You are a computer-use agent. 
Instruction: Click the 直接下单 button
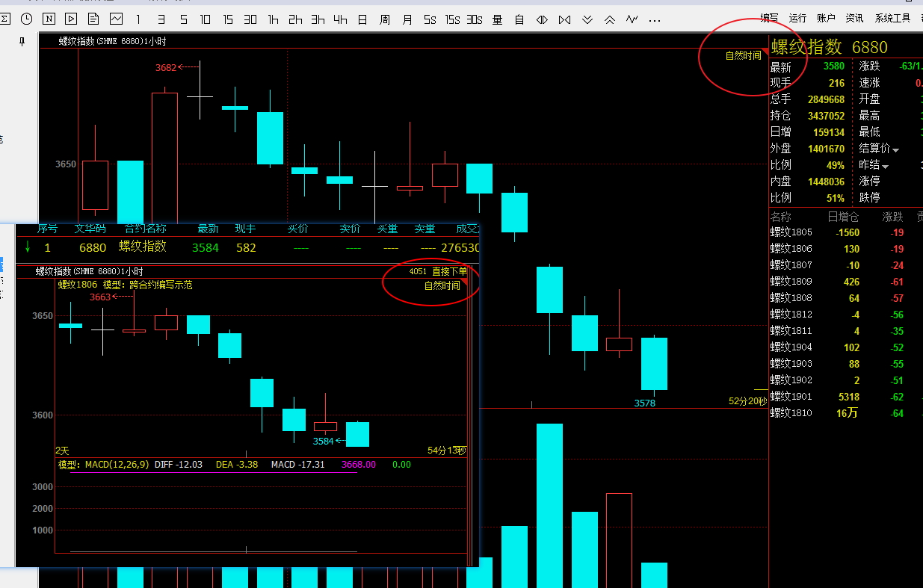[x=449, y=271]
